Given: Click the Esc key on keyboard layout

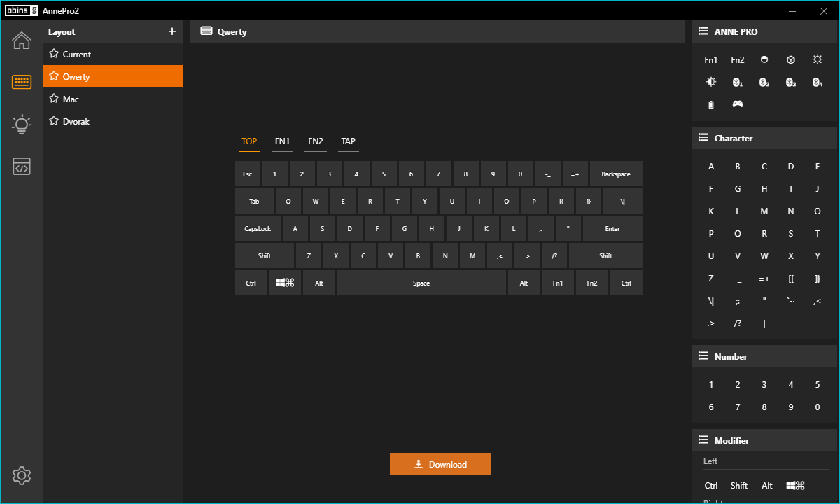Looking at the screenshot, I should pyautogui.click(x=248, y=174).
